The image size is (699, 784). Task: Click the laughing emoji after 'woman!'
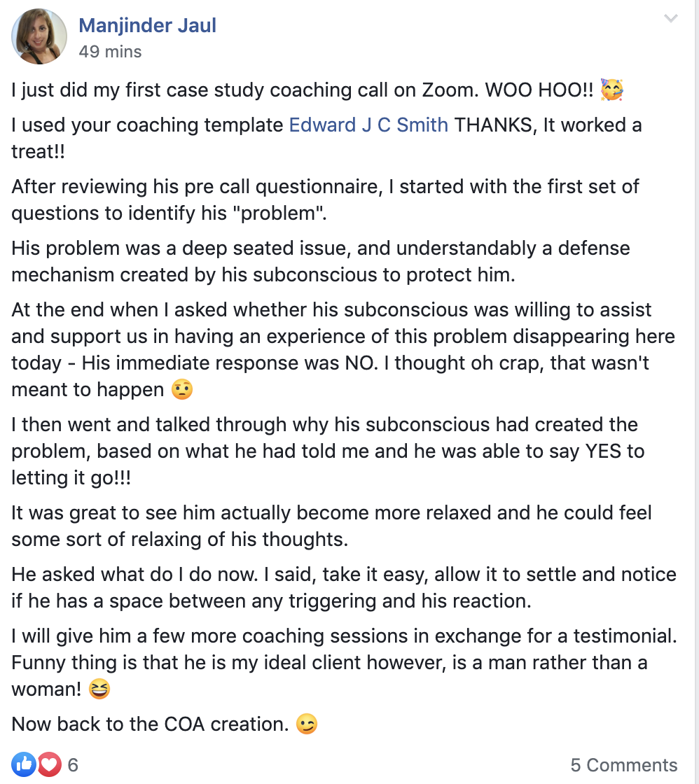click(100, 689)
